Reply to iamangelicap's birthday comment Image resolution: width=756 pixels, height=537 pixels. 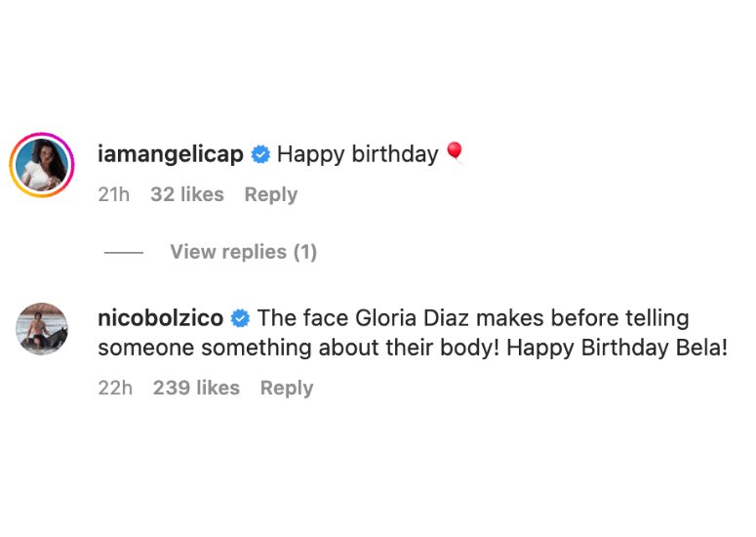click(270, 194)
